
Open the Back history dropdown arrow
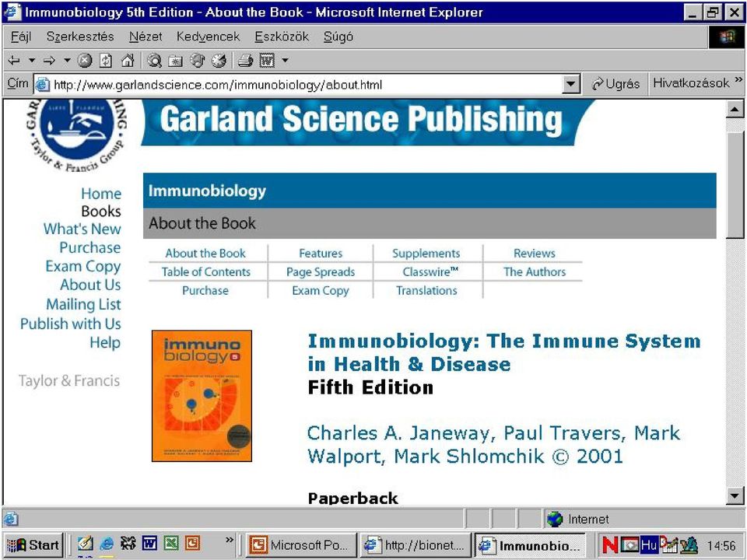tap(31, 61)
